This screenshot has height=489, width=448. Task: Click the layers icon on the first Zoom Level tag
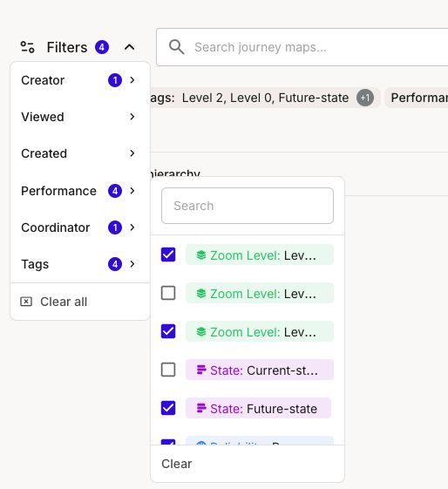[201, 255]
